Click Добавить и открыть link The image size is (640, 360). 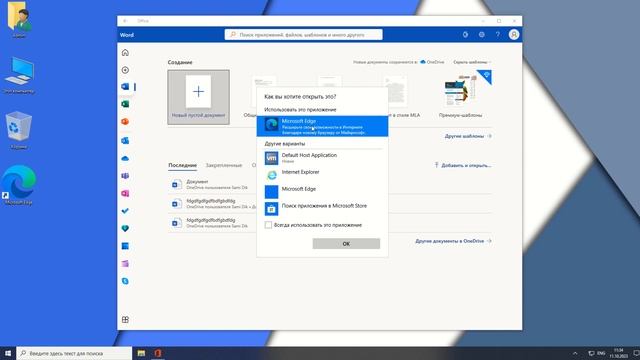[462, 165]
